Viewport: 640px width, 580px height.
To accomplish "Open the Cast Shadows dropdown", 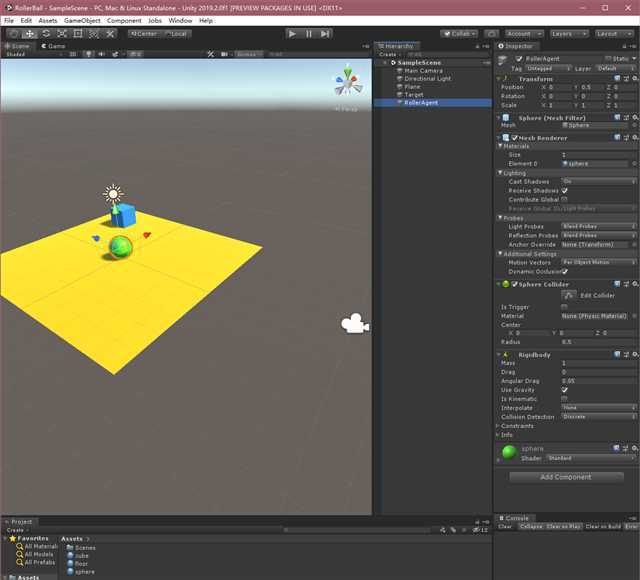I will [599, 181].
